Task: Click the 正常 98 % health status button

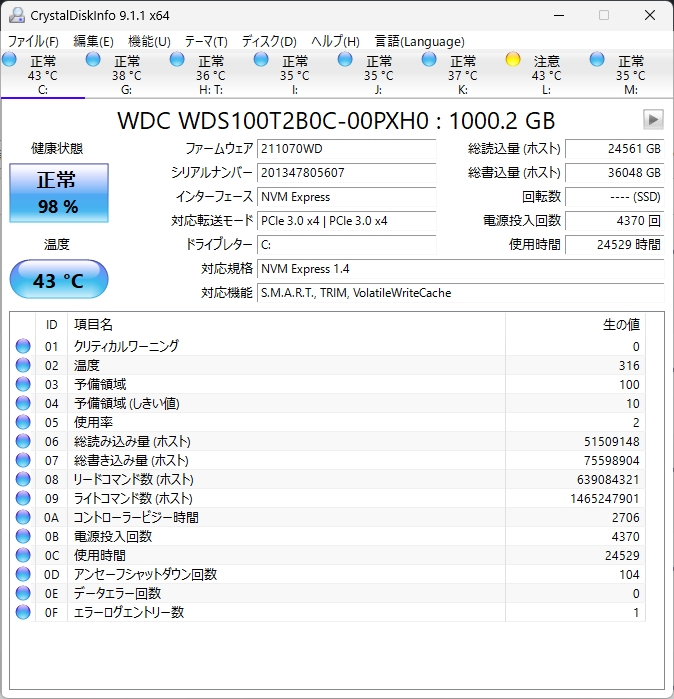Action: click(59, 193)
